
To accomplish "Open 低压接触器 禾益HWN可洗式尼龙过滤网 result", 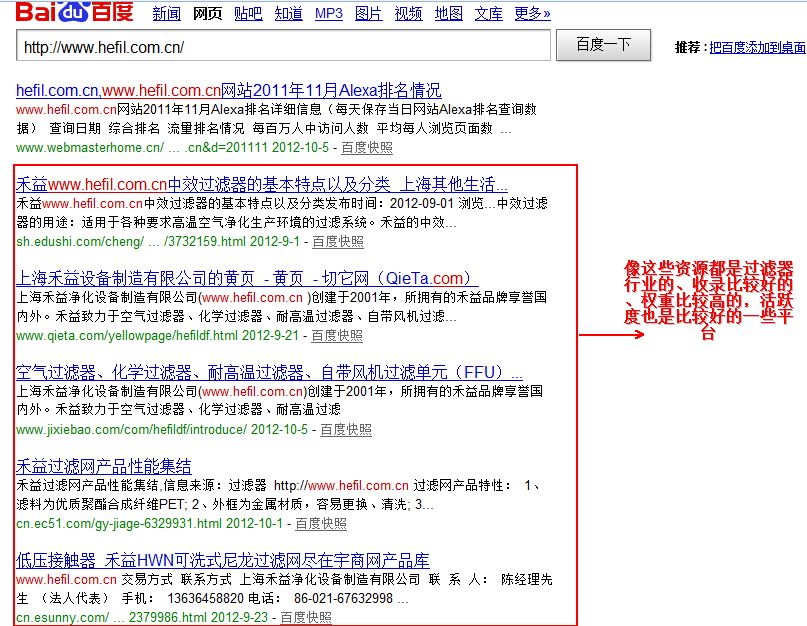I will 222,561.
